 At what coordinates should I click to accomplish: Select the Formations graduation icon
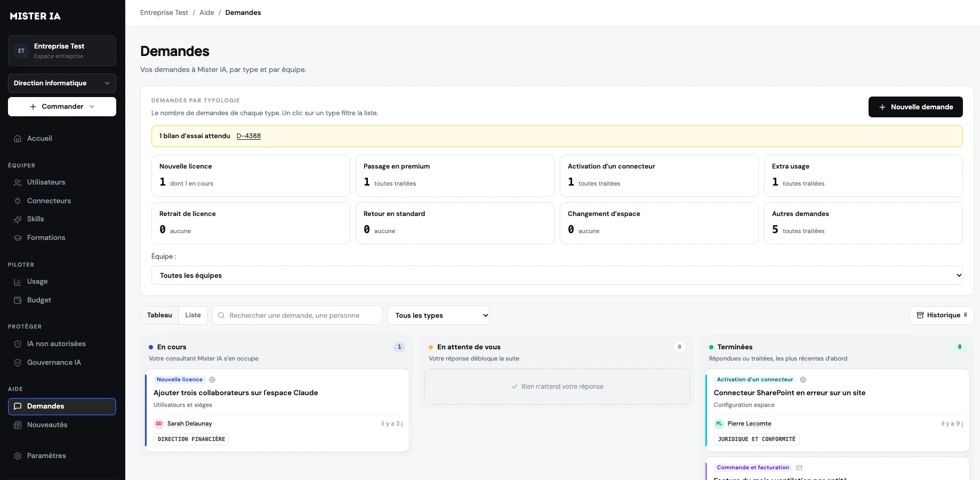[x=18, y=238]
